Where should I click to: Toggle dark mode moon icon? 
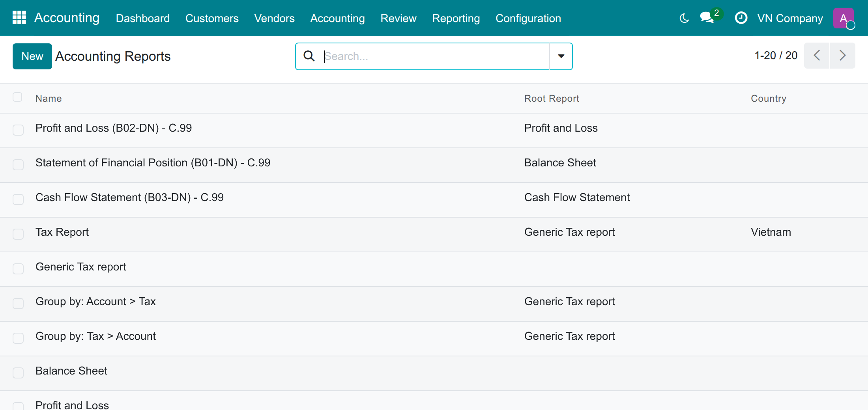coord(684,18)
